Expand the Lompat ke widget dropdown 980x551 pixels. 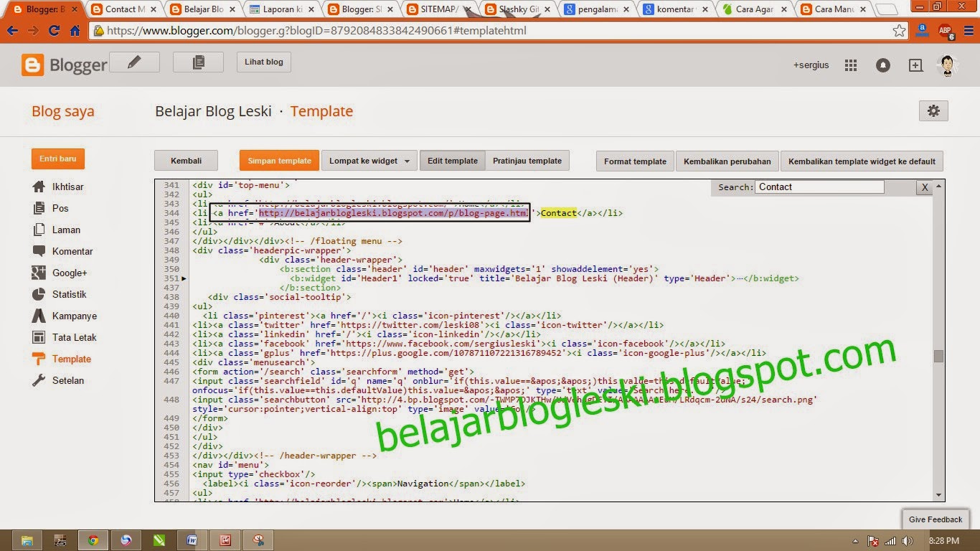(x=369, y=161)
